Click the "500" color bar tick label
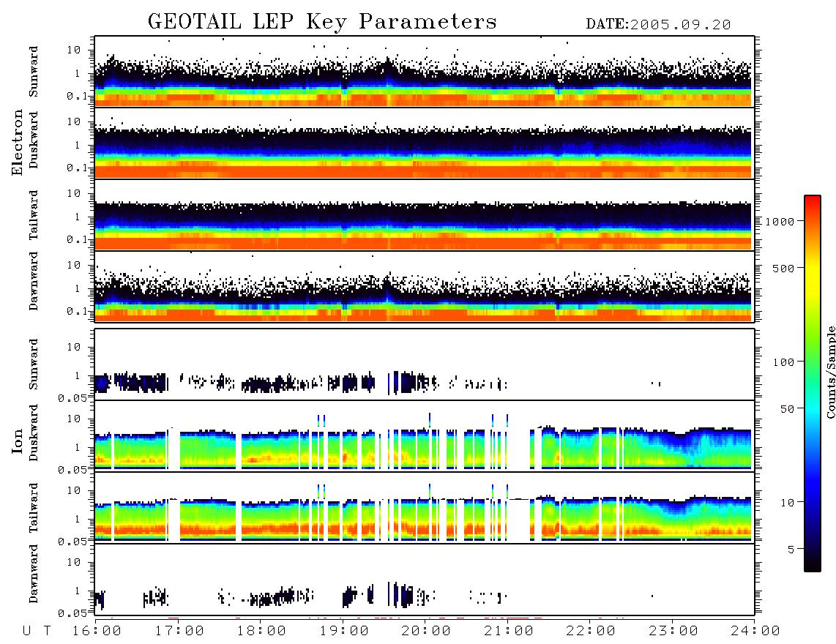The image size is (836, 644). 783,269
